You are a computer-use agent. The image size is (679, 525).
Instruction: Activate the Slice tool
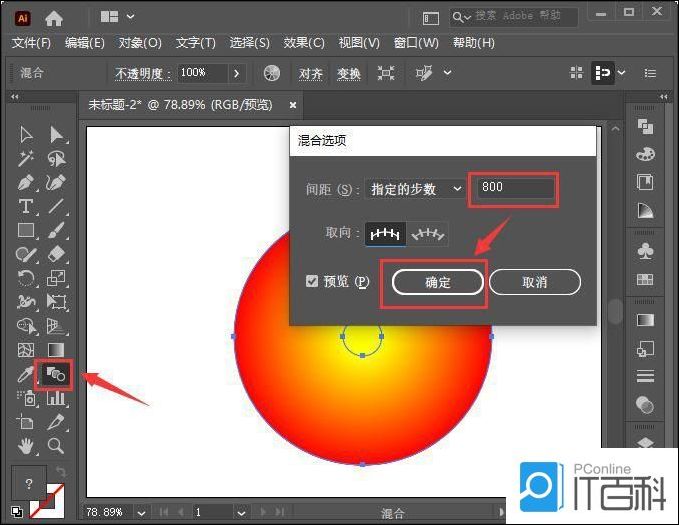point(56,421)
